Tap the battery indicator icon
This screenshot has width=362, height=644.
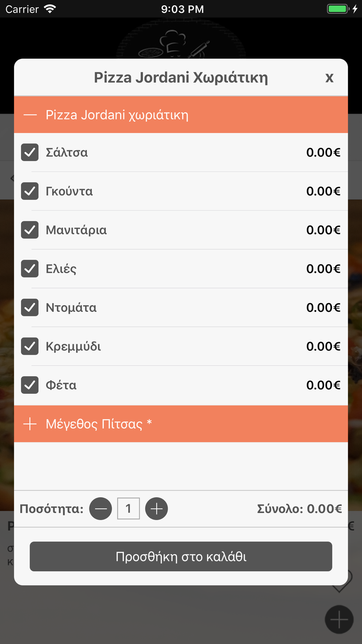coord(338,9)
